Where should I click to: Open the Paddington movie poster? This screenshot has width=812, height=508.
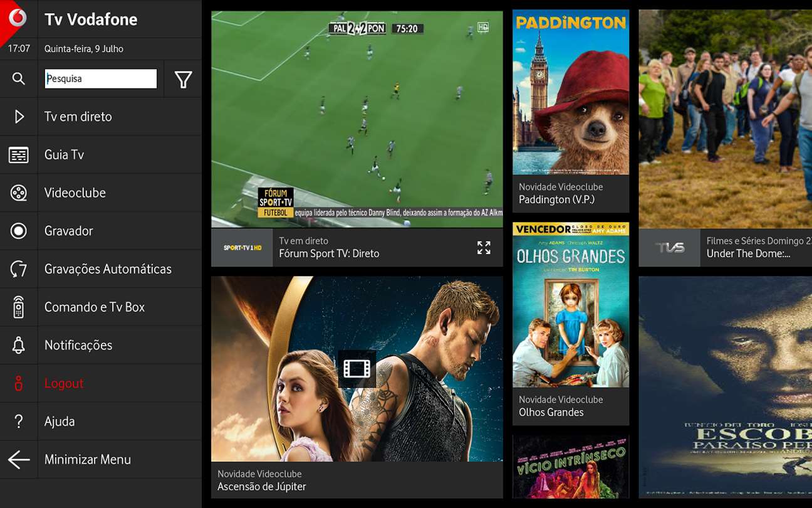pyautogui.click(x=571, y=92)
